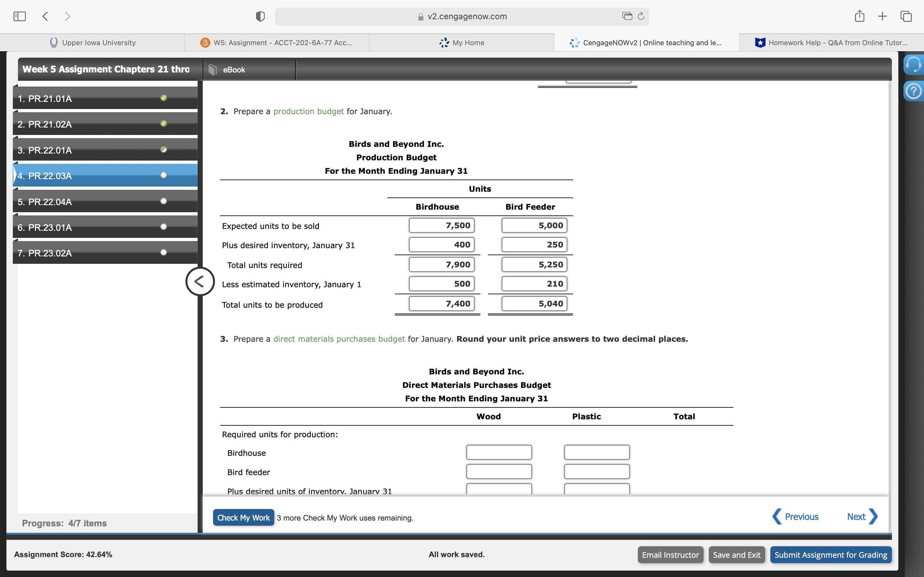Click the Birdhouse Wood input field
The image size is (924, 577).
pyautogui.click(x=499, y=453)
